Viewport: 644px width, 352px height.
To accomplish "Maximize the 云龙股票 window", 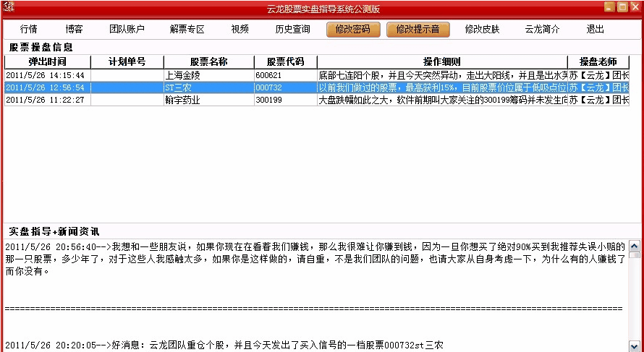I will pos(622,7).
